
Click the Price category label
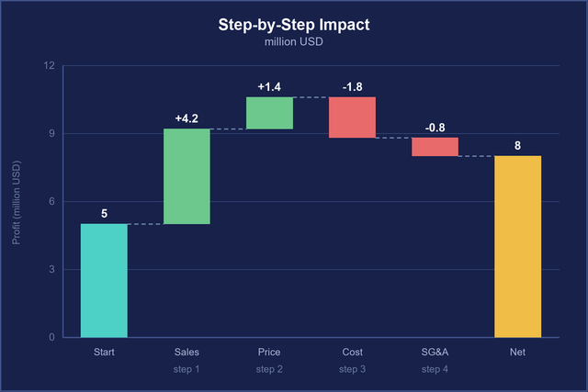tap(269, 352)
